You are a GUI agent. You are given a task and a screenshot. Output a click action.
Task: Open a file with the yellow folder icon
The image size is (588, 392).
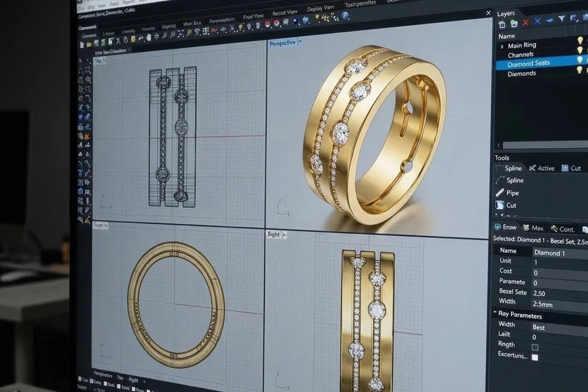[x=89, y=44]
